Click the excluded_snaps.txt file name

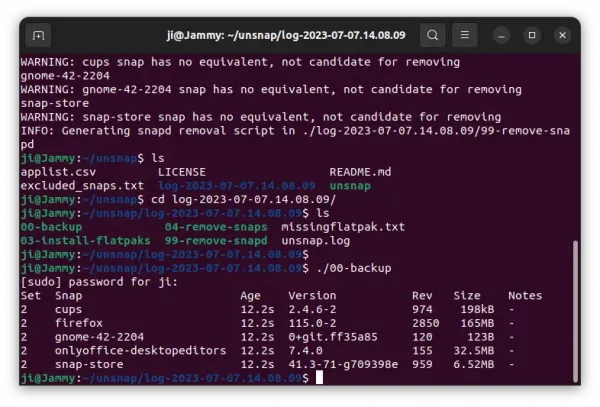(82, 186)
